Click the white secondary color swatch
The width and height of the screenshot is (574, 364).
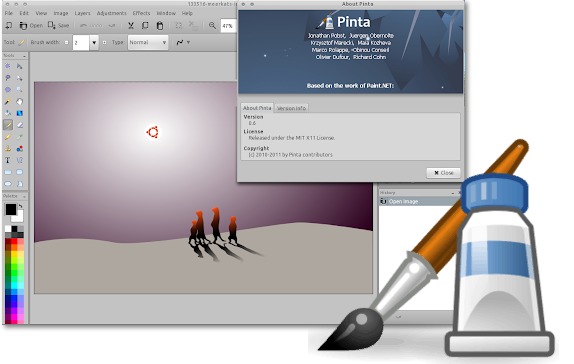click(x=18, y=217)
